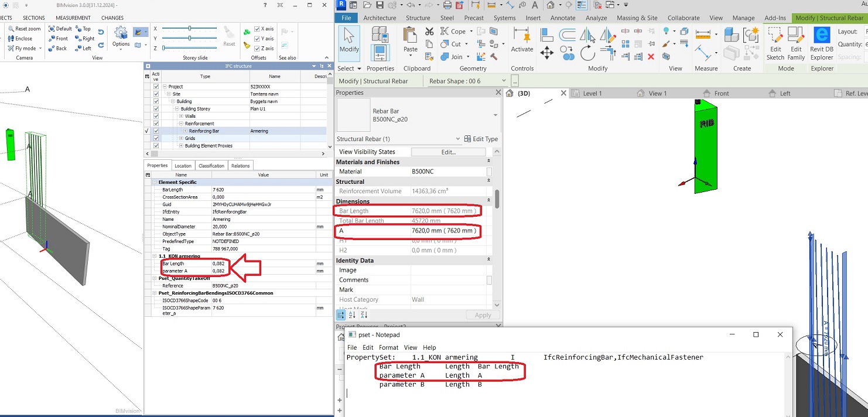The height and width of the screenshot is (417, 868).
Task: Click the Open folder icon in Revit
Action: point(367,5)
